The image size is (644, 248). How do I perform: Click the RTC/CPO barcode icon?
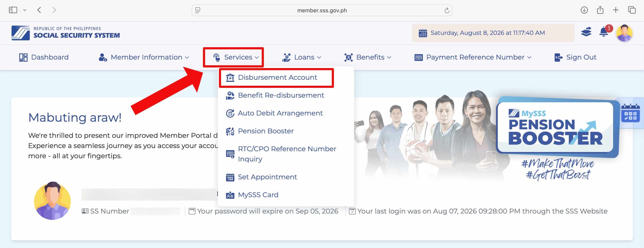coord(230,154)
